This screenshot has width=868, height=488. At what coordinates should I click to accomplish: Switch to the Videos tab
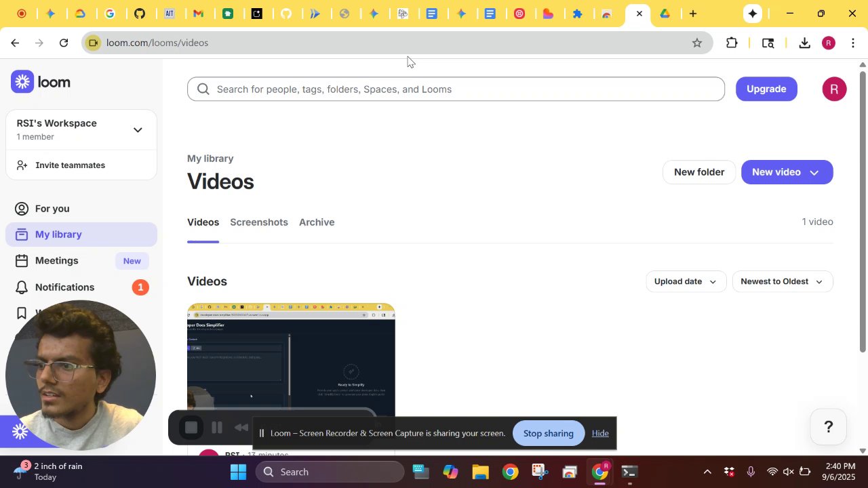point(203,222)
